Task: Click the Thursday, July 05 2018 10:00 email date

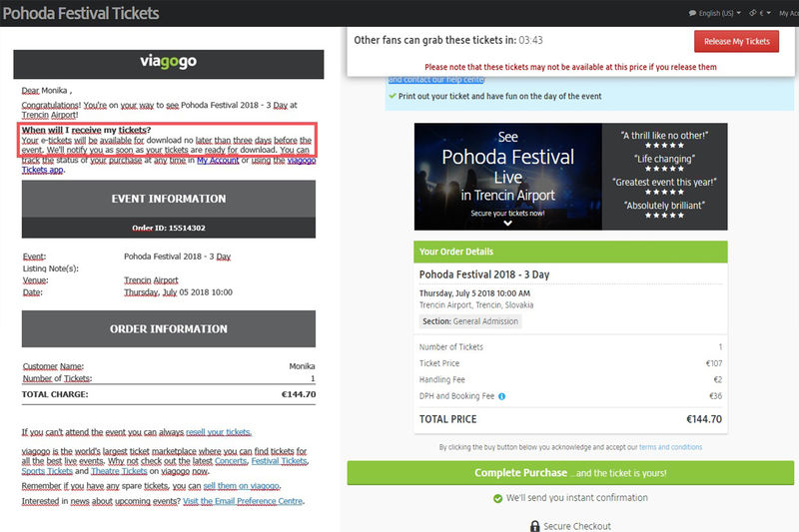Action: [179, 292]
